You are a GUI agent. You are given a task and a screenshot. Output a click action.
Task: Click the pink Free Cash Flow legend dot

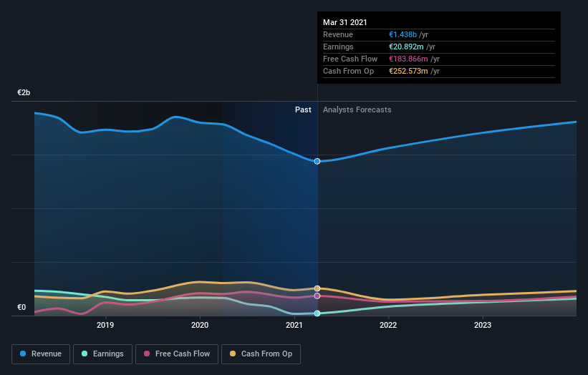coord(147,354)
